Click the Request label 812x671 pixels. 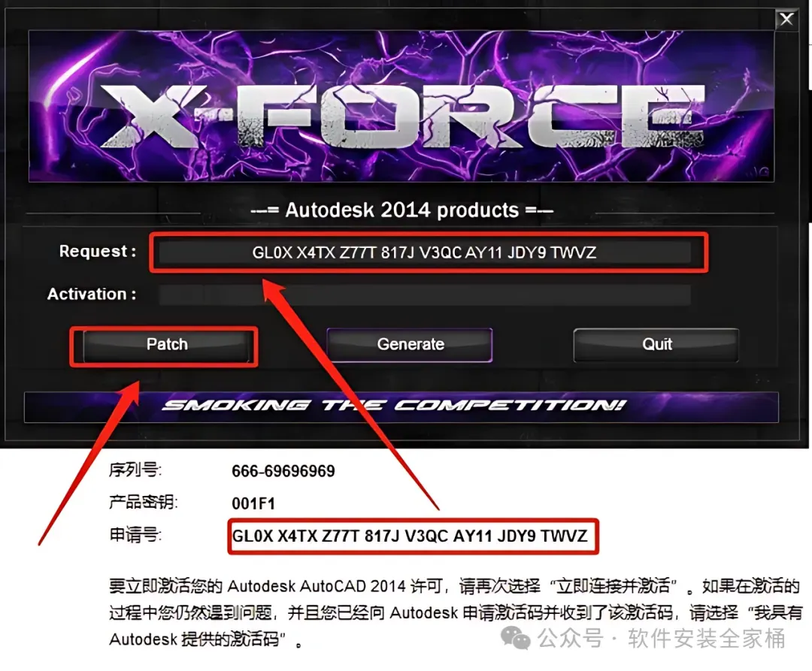coord(97,252)
